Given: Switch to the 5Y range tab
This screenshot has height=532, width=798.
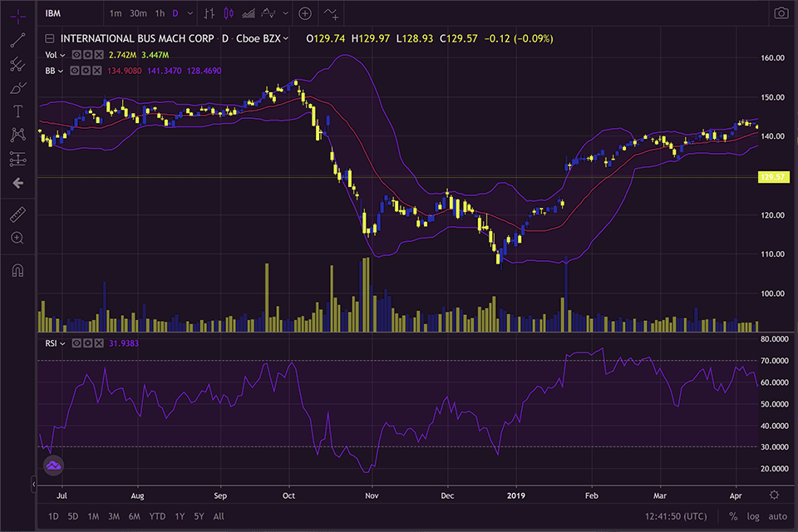Looking at the screenshot, I should pos(199,516).
